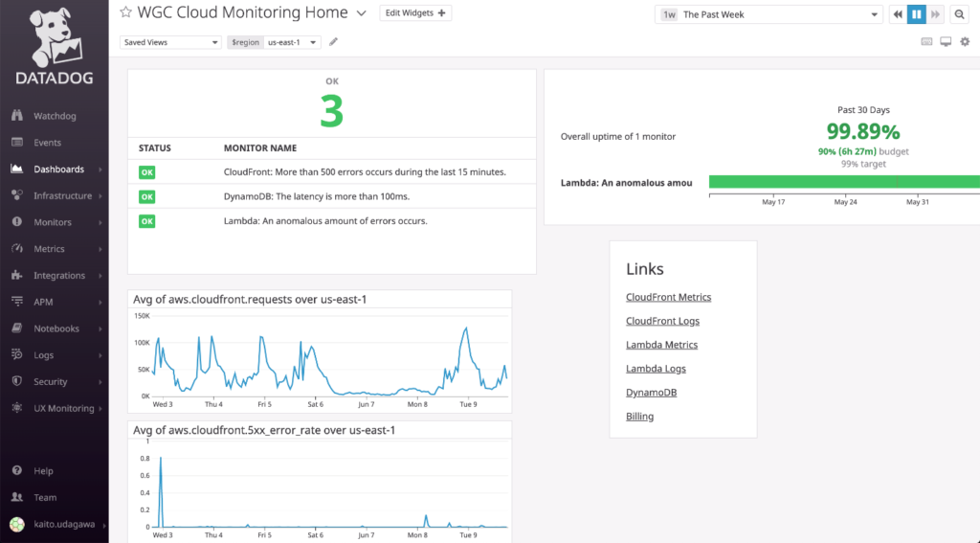Open the dashboard settings gear
Viewport: 980px width, 543px height.
coord(965,42)
